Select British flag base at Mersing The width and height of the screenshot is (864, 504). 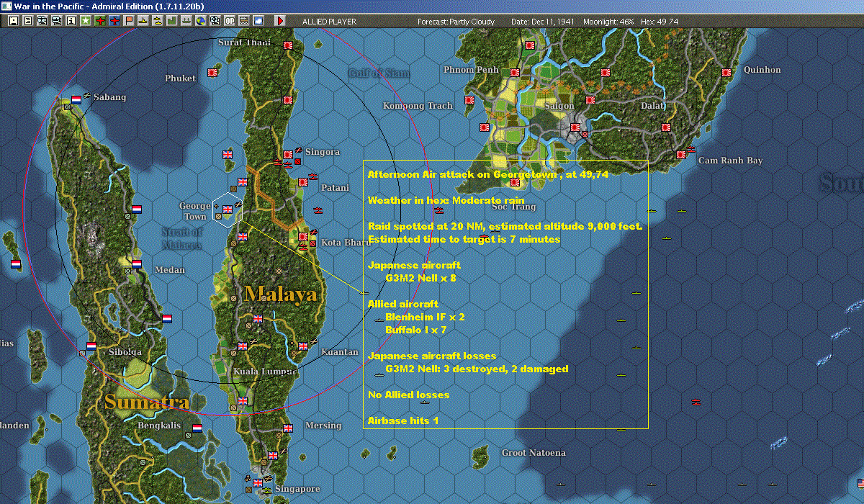288,428
